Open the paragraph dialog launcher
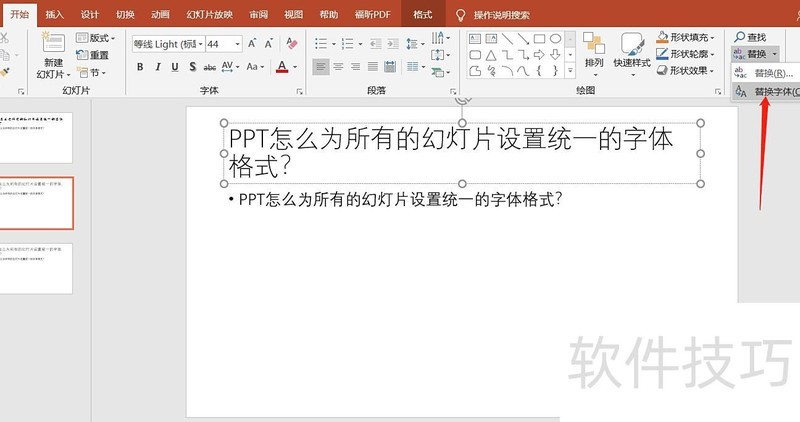The width and height of the screenshot is (800, 422). 453,92
